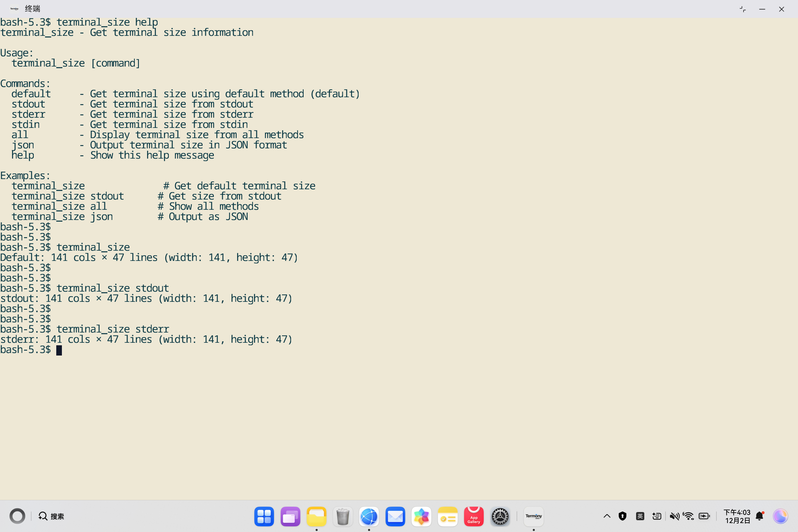Toggle the Wi-Fi status icon
This screenshot has height=532, width=798.
(689, 516)
